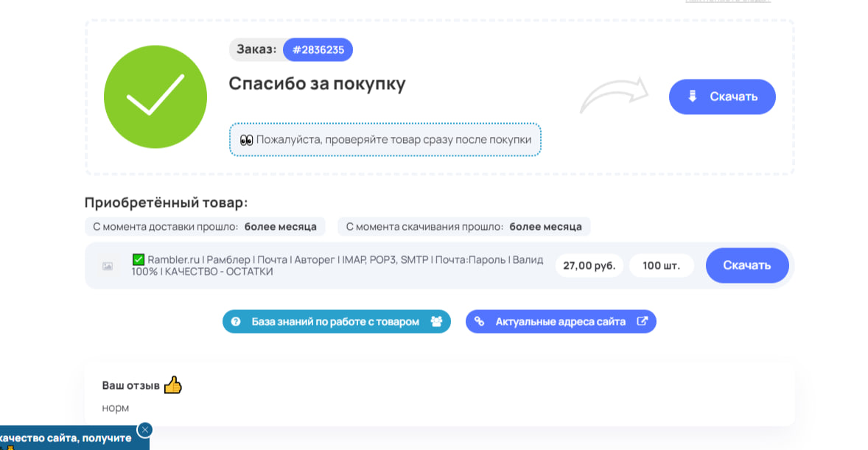Click the review text норм
The height and width of the screenshot is (450, 868).
click(x=115, y=408)
